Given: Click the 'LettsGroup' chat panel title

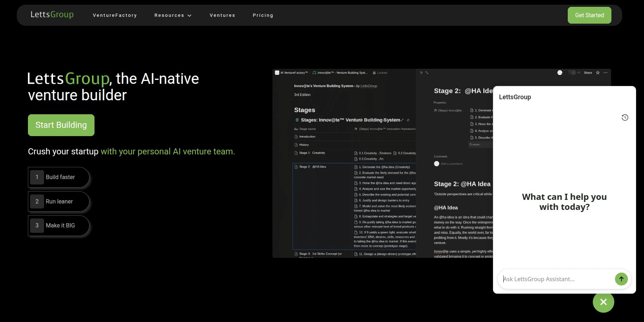Looking at the screenshot, I should (515, 97).
